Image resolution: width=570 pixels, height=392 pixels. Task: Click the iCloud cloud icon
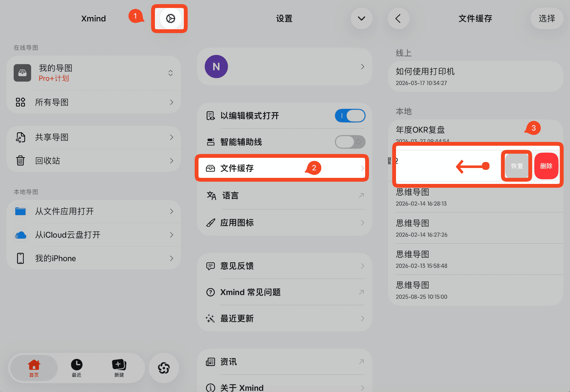click(x=20, y=235)
